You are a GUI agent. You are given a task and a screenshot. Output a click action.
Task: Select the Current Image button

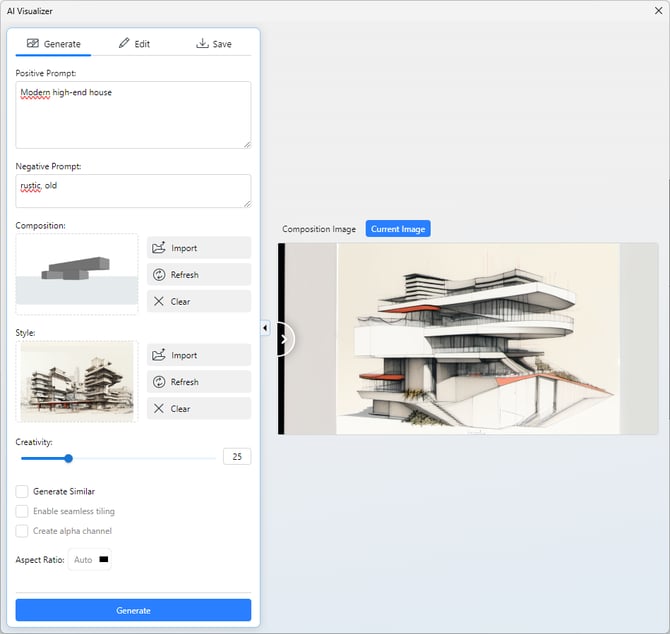point(398,229)
